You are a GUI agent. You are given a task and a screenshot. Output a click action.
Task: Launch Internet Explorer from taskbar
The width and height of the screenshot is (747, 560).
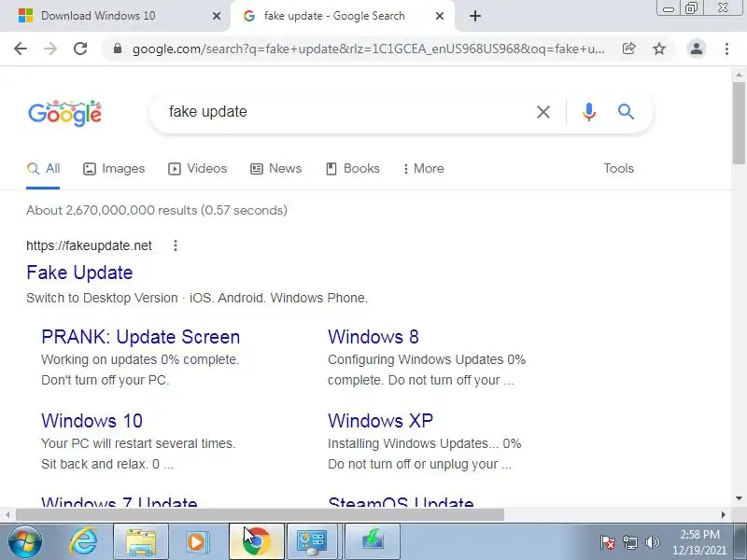pyautogui.click(x=83, y=542)
